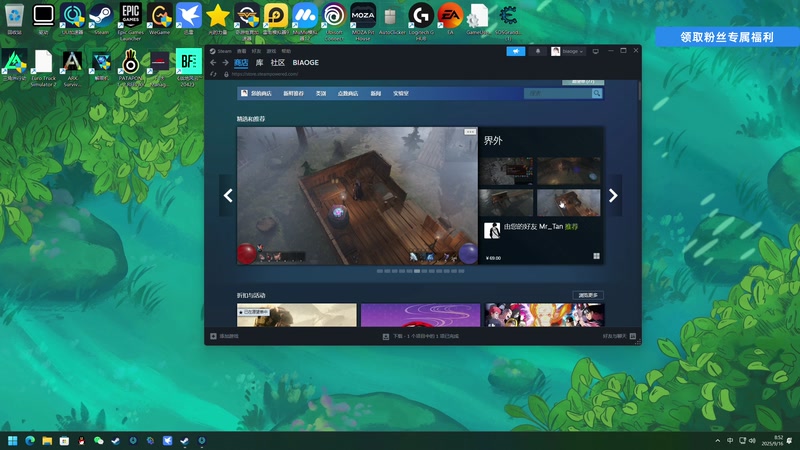The width and height of the screenshot is (800, 450).
Task: Open the Recycle Bin desktop icon
Action: (14, 18)
